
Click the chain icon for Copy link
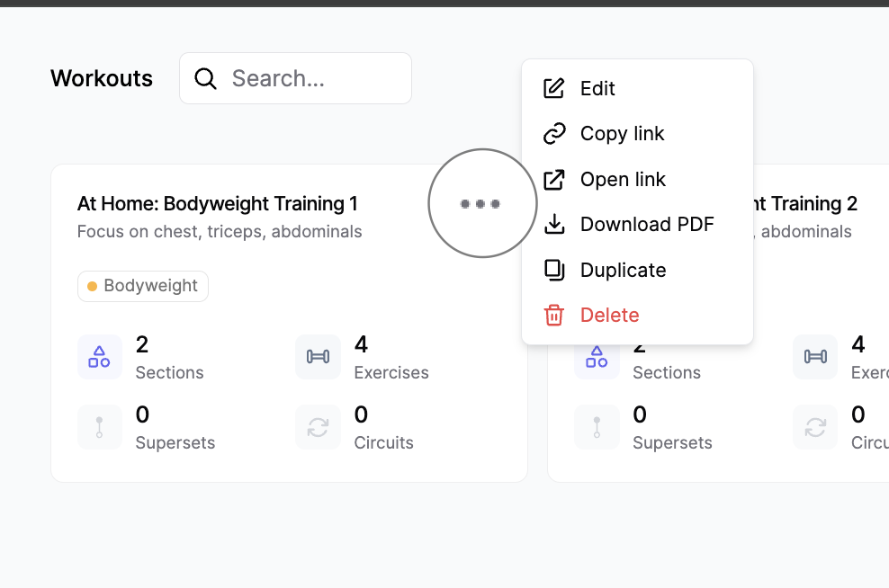tap(554, 134)
